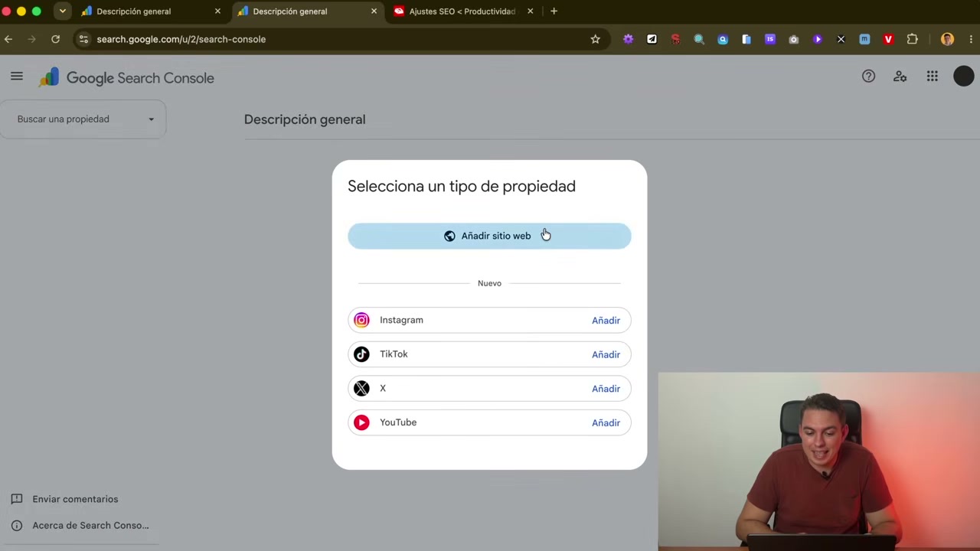Expand the 'Buscar una propiedad' dropdown
This screenshot has height=551, width=980.
coord(83,119)
